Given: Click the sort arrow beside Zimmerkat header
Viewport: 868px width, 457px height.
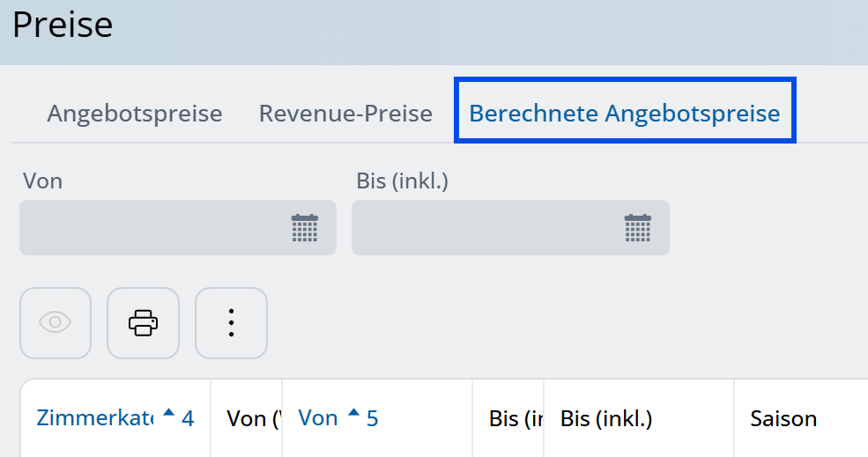Looking at the screenshot, I should pyautogui.click(x=169, y=412).
